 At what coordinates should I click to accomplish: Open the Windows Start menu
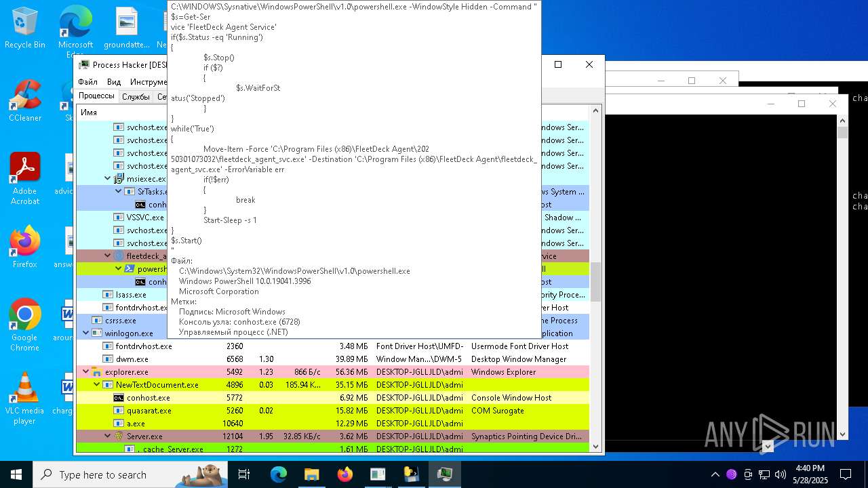[x=16, y=474]
